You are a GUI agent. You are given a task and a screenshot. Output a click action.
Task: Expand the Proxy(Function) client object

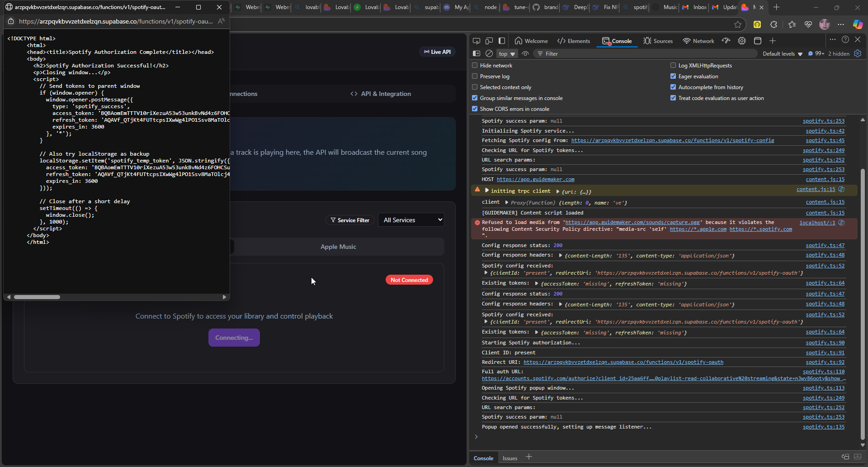coord(507,202)
